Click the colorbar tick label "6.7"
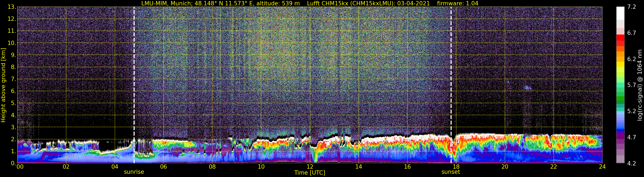The image size is (644, 177). (632, 33)
